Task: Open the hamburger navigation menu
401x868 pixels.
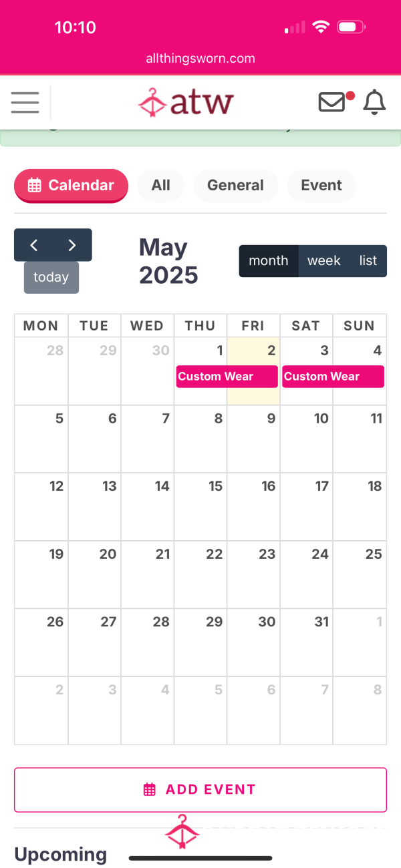Action: click(25, 102)
